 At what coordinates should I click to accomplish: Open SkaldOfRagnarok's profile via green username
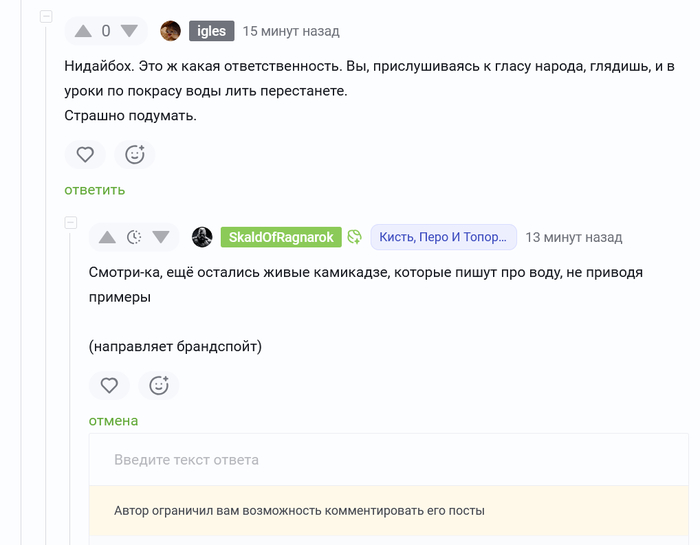(x=281, y=237)
